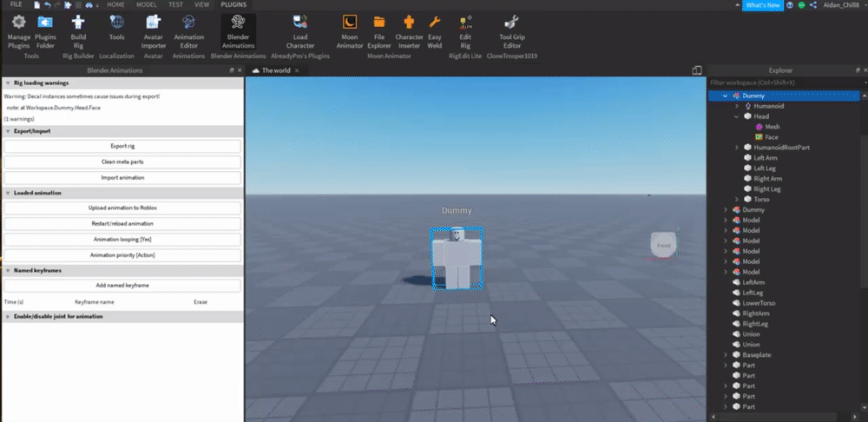Collapse the ribbon with the caret icon
868x422 pixels.
737,5
